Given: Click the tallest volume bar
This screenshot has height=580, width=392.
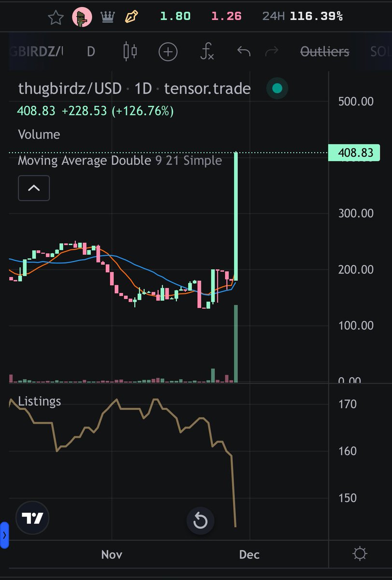Looking at the screenshot, I should (x=236, y=344).
